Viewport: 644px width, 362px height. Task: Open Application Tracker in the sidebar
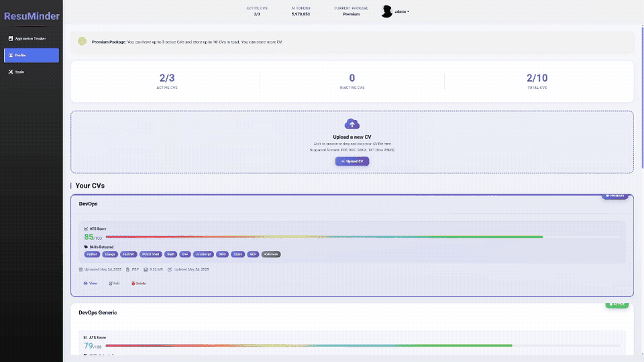(x=32, y=39)
